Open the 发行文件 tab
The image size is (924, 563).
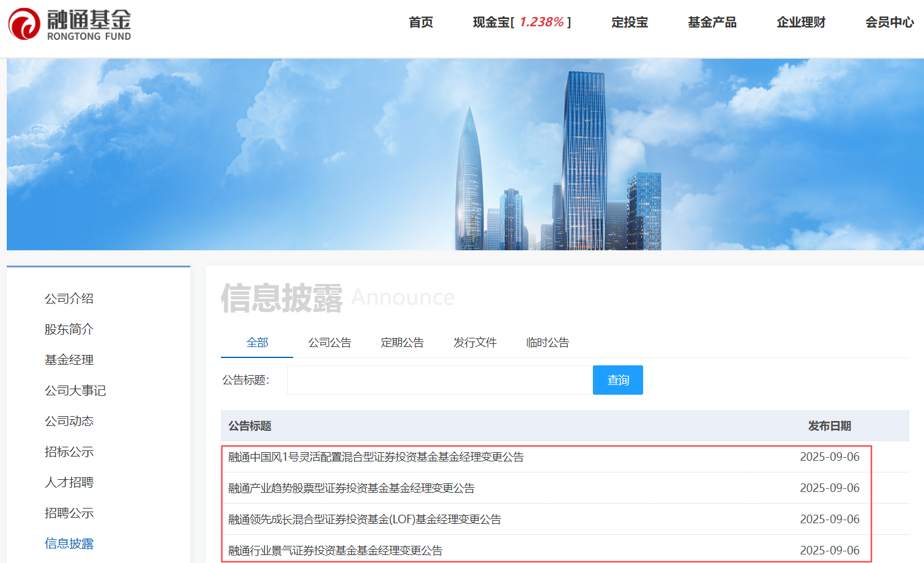pyautogui.click(x=475, y=343)
